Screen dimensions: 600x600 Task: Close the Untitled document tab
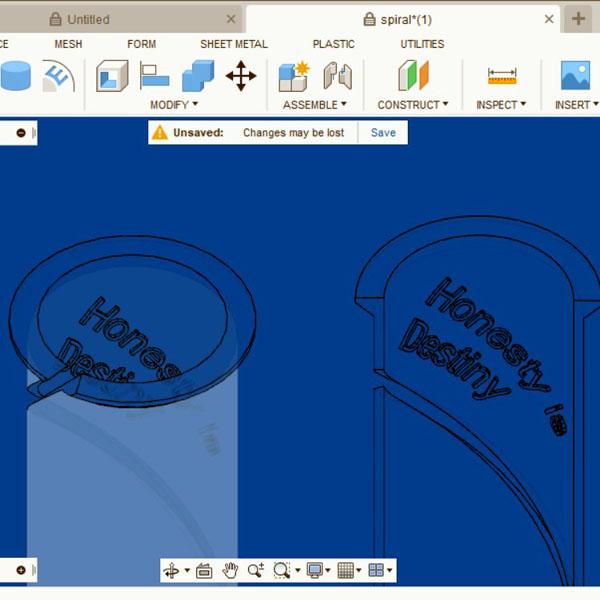(231, 19)
